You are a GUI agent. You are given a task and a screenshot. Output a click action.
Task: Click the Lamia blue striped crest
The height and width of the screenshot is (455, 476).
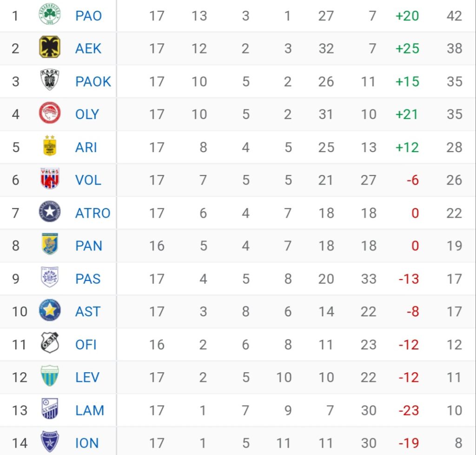tap(49, 409)
